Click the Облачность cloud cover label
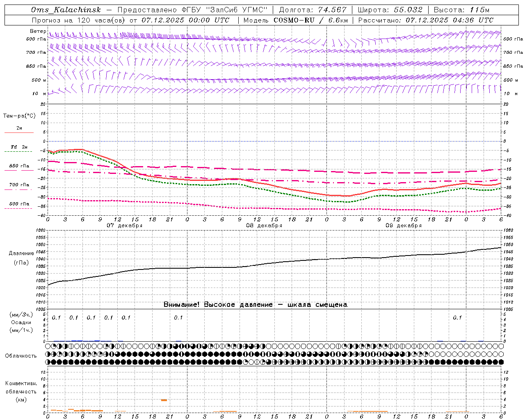The height and width of the screenshot is (420, 525). 21,356
